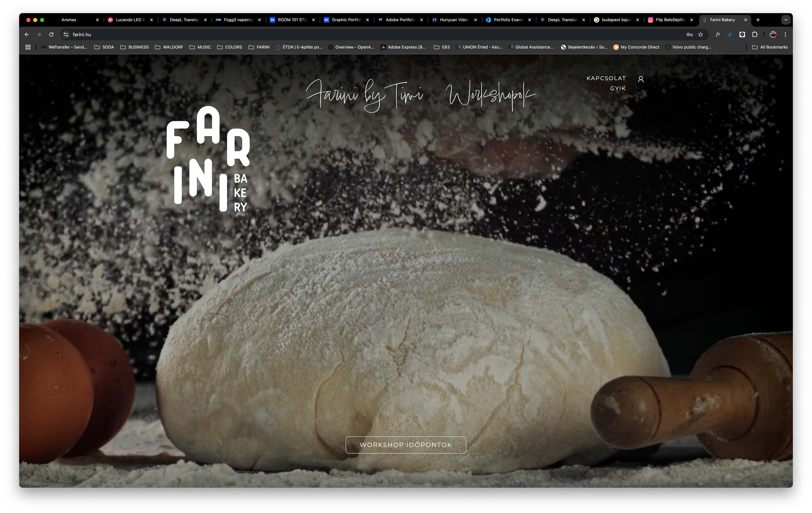This screenshot has width=812, height=513.
Task: Open the Chrome three-dot menu
Action: [x=785, y=34]
